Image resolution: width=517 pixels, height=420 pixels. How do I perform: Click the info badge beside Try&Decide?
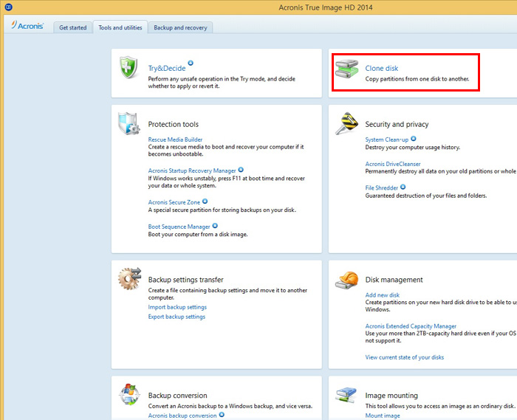click(x=191, y=63)
